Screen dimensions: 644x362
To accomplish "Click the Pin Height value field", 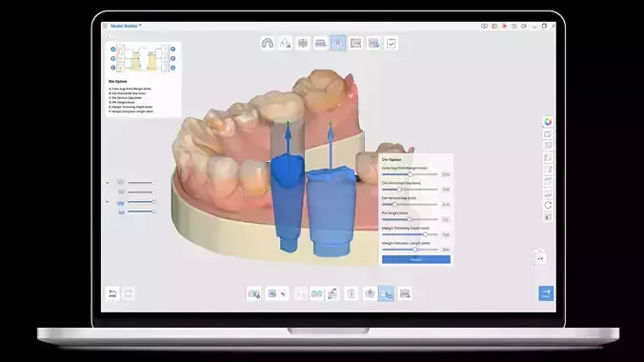I will pos(446,219).
